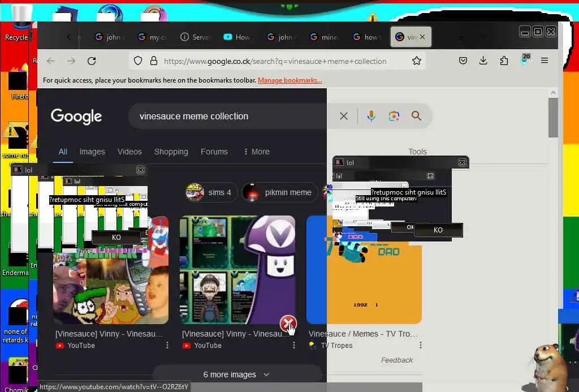Click the Firefox forward arrow
The image size is (579, 392).
click(71, 61)
